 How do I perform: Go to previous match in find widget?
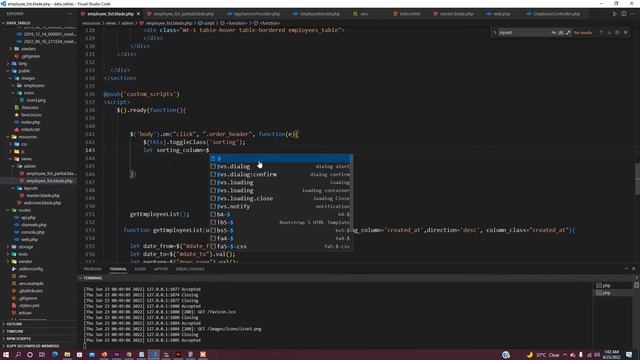point(601,32)
